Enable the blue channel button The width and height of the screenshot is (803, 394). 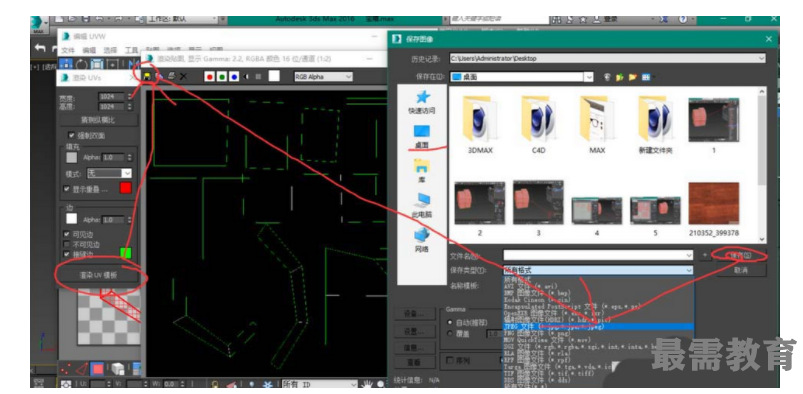point(235,76)
